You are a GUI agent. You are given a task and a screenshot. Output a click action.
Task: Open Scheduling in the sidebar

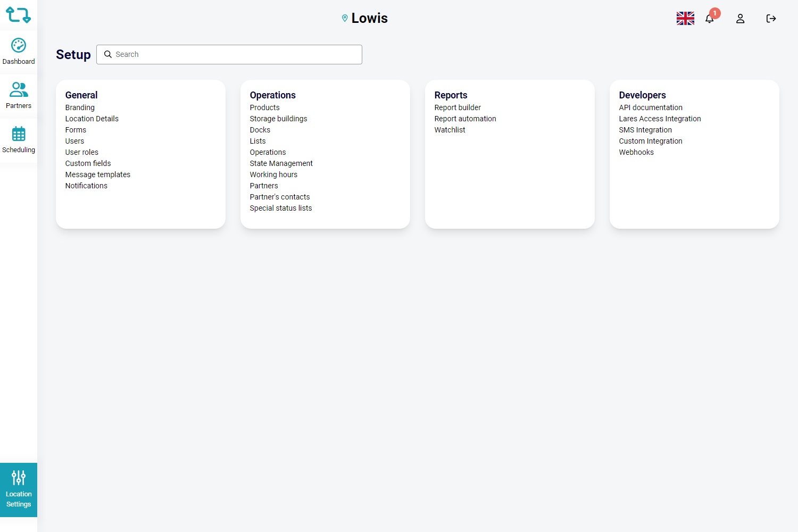(19, 140)
